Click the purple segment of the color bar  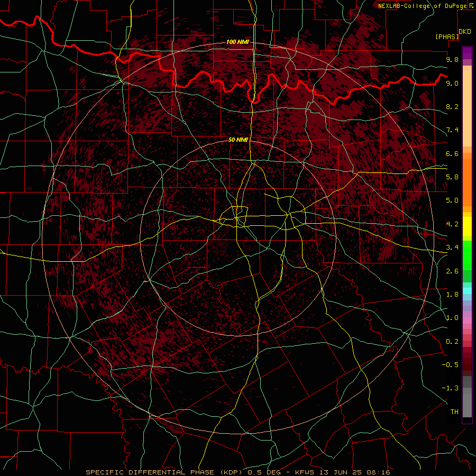click(x=467, y=53)
